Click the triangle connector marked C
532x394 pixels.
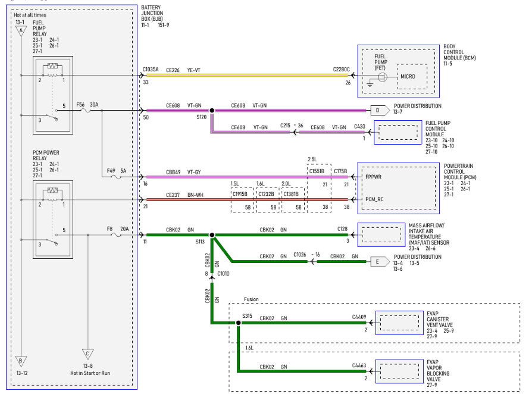tap(88, 354)
